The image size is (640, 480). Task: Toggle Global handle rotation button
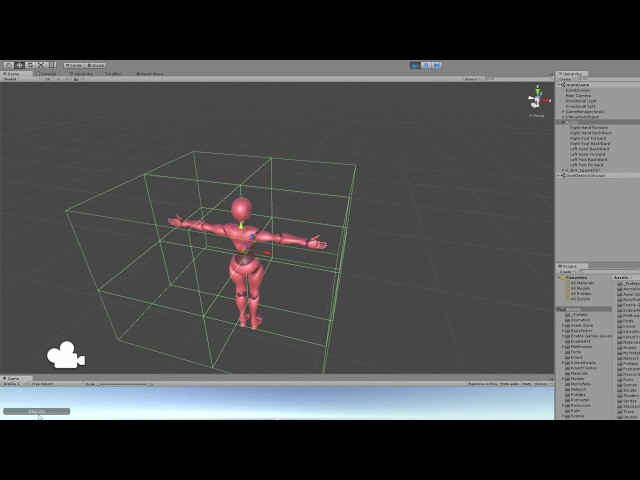click(x=96, y=65)
